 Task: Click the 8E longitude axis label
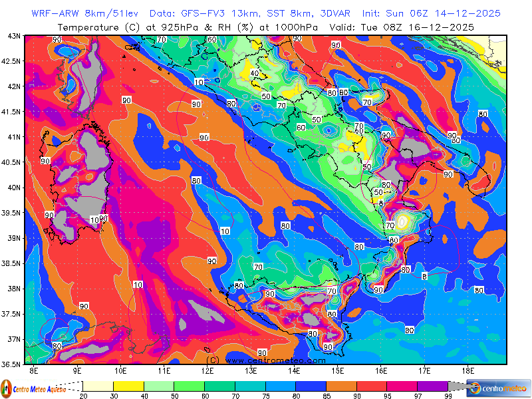pos(33,370)
